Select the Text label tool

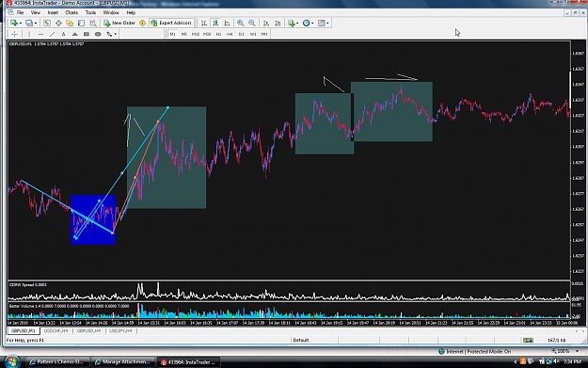pyautogui.click(x=63, y=34)
